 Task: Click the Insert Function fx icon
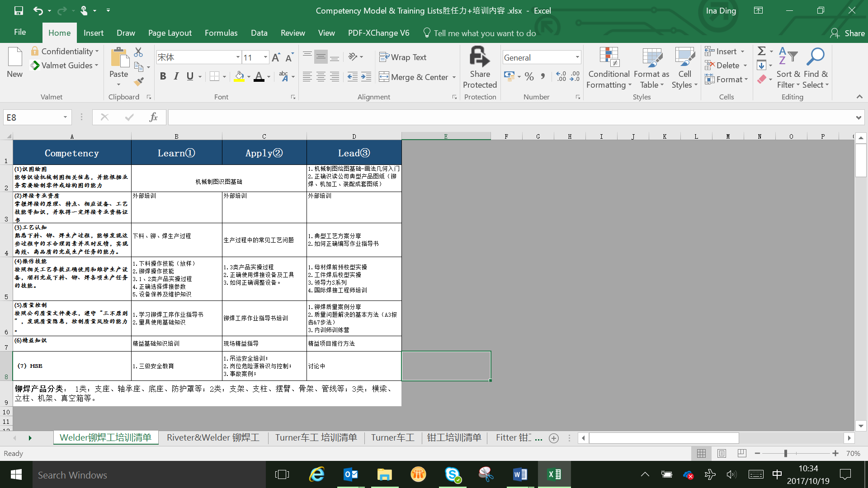[153, 117]
